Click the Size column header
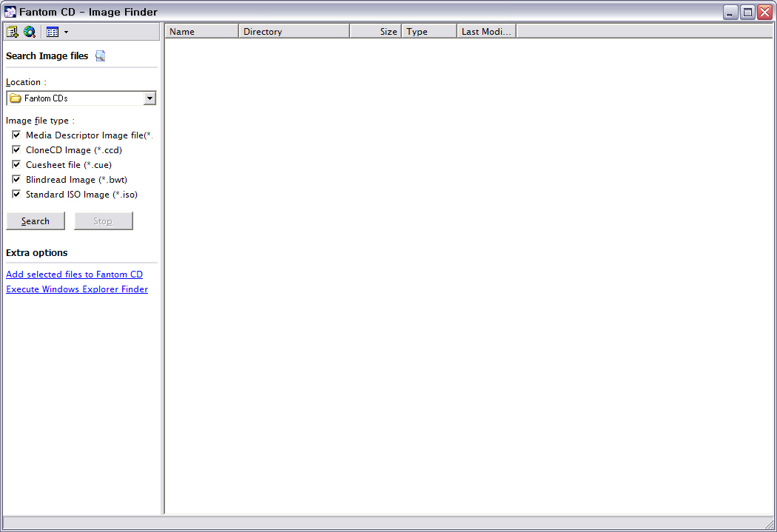Image resolution: width=777 pixels, height=532 pixels. pos(376,32)
